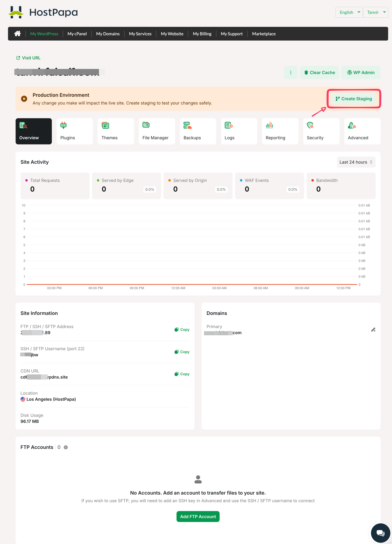392x544 pixels.
Task: Click the Create Staging button
Action: (354, 99)
